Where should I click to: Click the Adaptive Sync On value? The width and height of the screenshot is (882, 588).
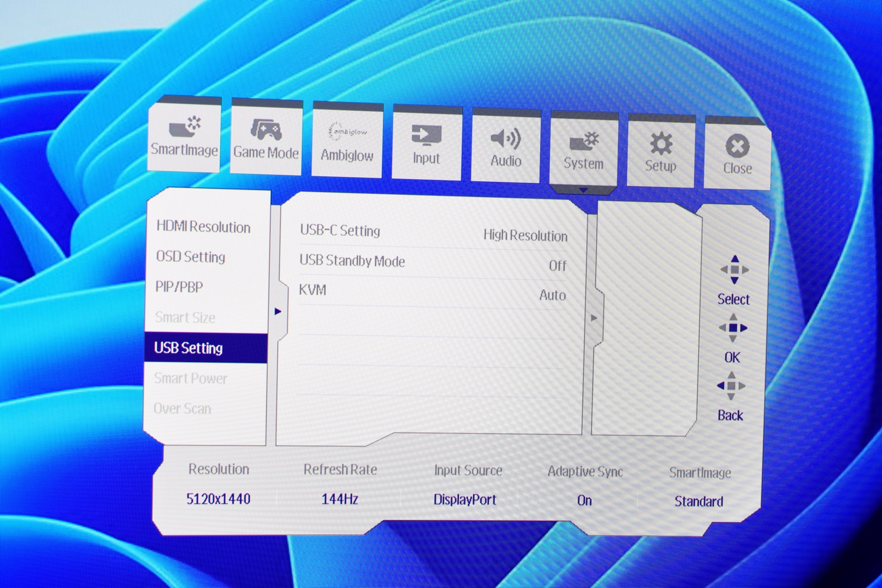tap(584, 500)
